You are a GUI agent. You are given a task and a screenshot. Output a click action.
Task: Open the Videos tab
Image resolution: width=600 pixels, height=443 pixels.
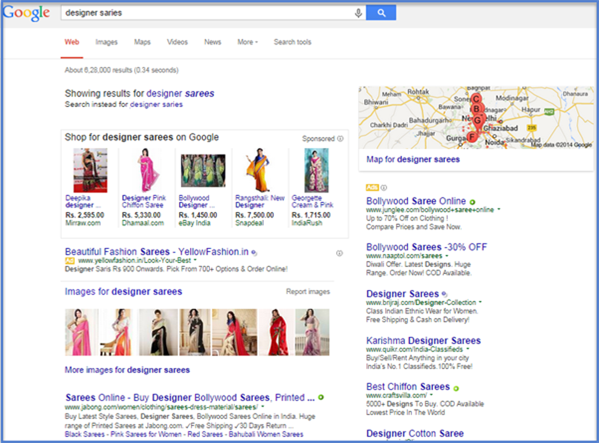(x=177, y=42)
